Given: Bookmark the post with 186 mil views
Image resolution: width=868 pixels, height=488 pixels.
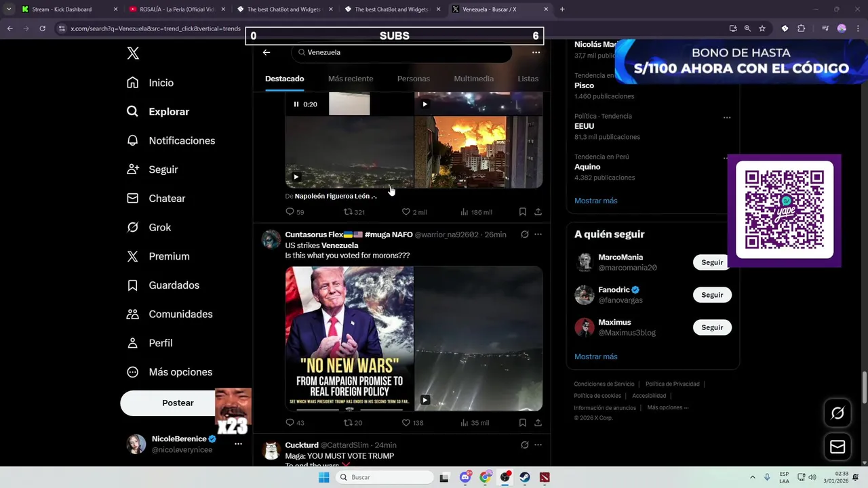Looking at the screenshot, I should (523, 212).
